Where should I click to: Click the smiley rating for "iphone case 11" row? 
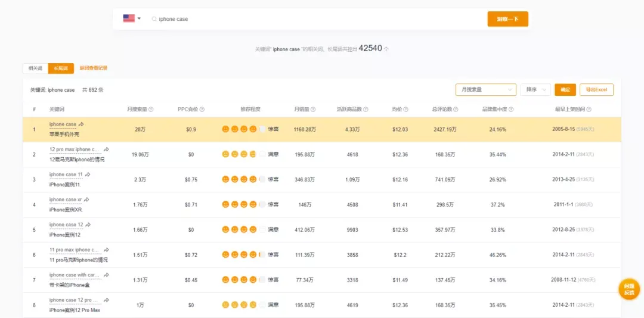[243, 179]
